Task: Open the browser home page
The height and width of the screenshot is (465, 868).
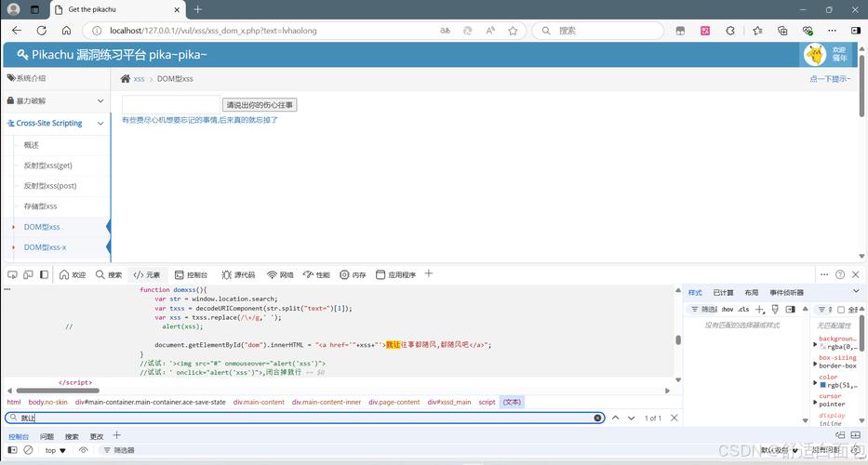Action: tap(66, 31)
